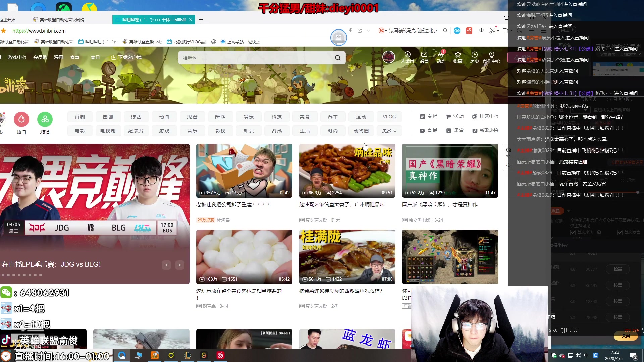Open the 收藏 favorites star icon
644x362 pixels.
458,57
